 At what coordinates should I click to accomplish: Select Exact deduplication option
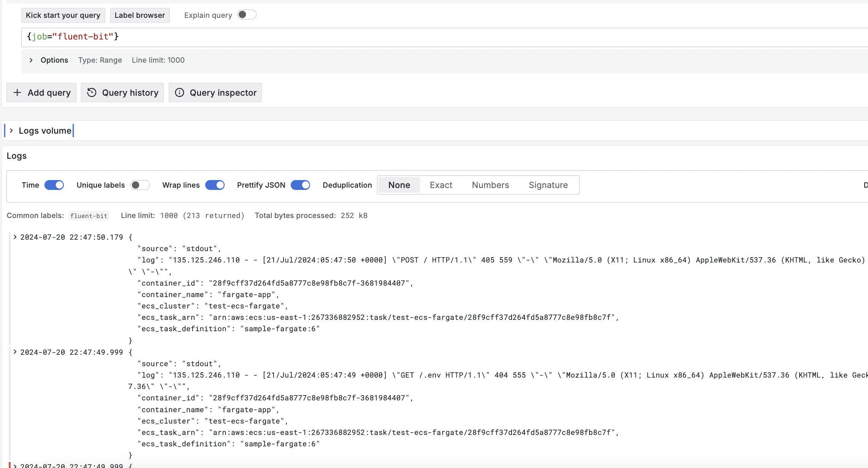point(441,185)
